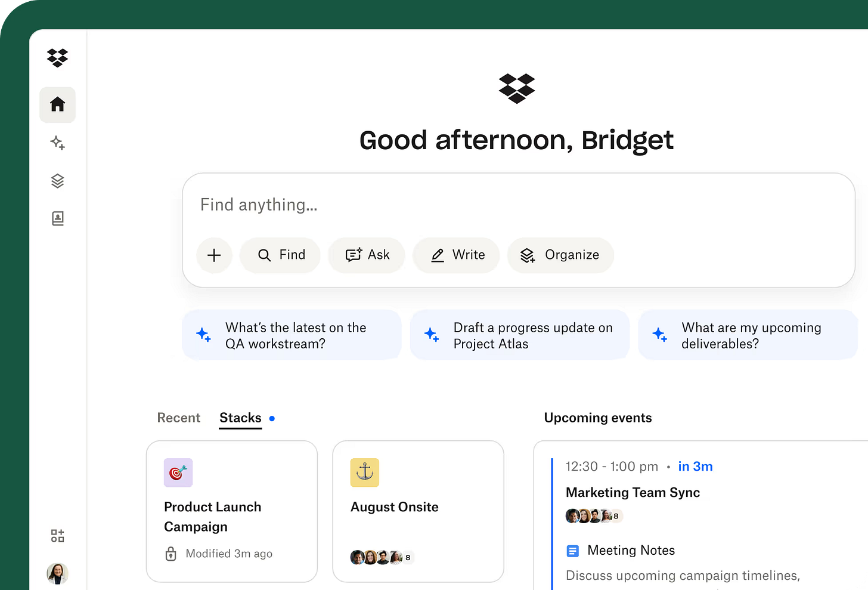This screenshot has width=868, height=590.
Task: Click the Discuss upcoming campaign timelines text
Action: pyautogui.click(x=683, y=576)
